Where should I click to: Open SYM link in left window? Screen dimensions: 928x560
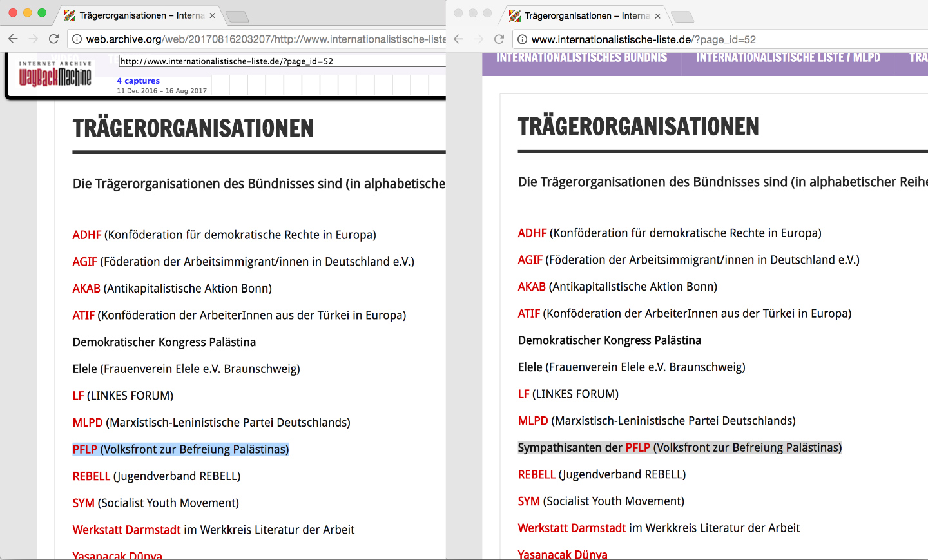pos(84,503)
